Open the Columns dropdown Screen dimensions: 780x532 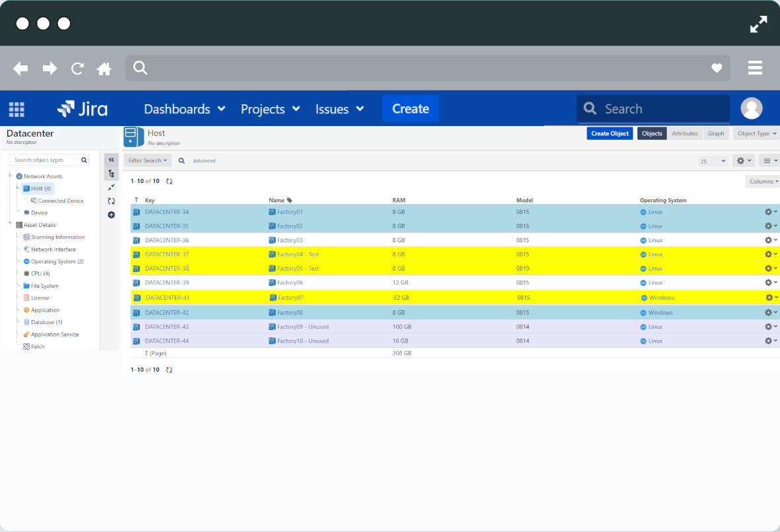point(763,182)
